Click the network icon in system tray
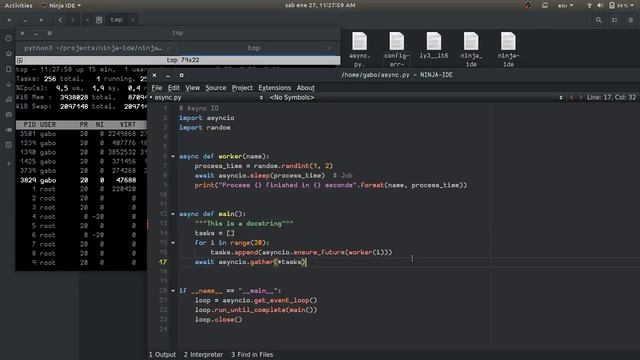The height and width of the screenshot is (360, 640). 589,5
